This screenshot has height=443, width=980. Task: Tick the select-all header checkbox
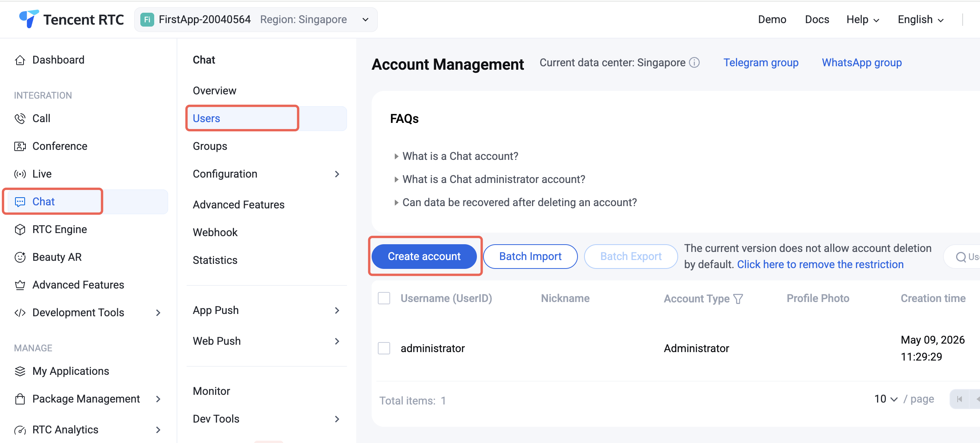pos(384,298)
